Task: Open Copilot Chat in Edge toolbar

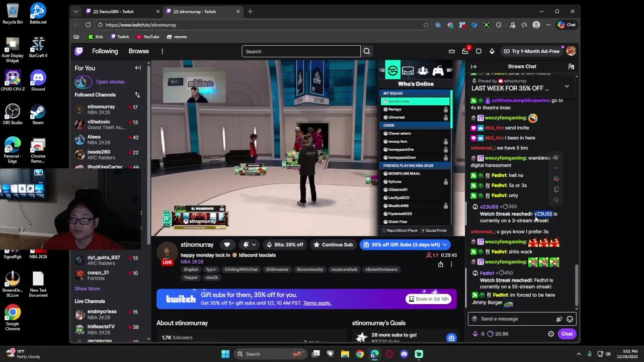Action: point(567,25)
